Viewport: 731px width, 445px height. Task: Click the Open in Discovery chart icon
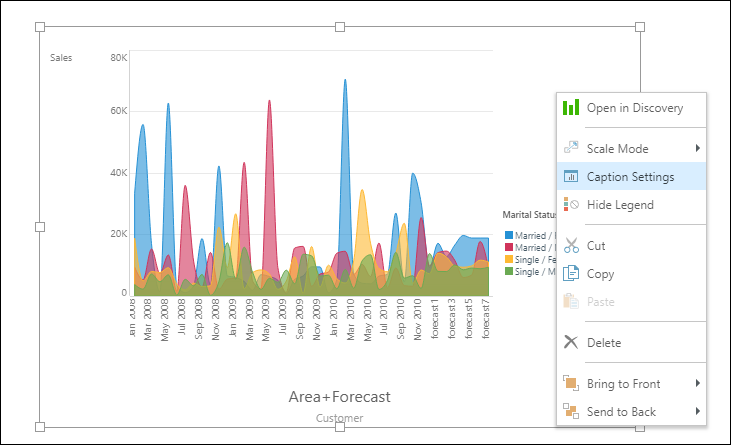click(571, 108)
